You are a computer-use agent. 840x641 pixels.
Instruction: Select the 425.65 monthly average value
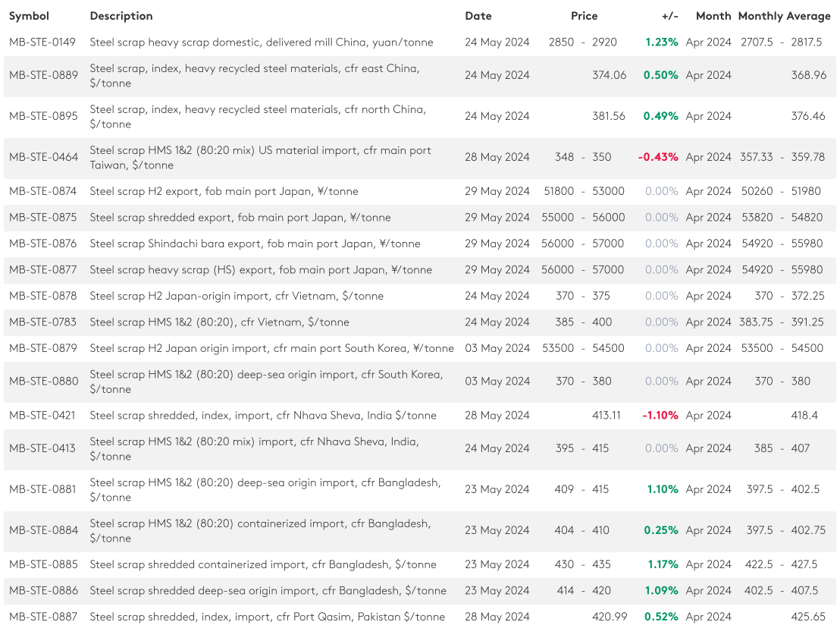pos(807,617)
